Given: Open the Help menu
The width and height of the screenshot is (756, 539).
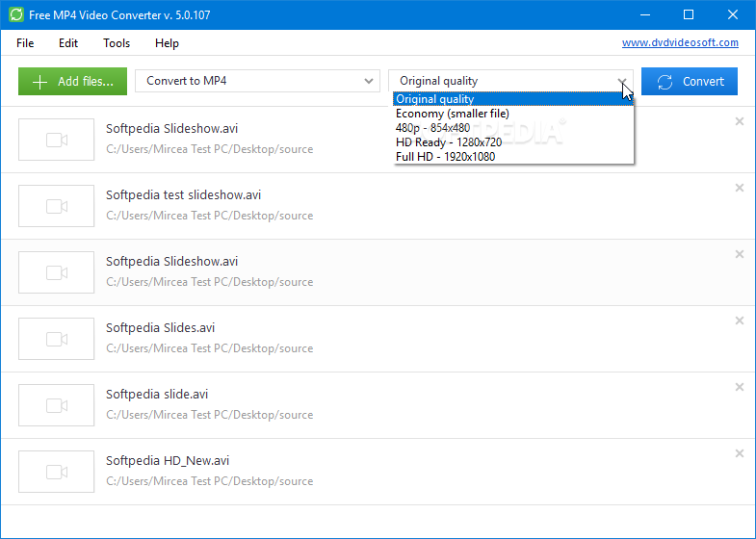Looking at the screenshot, I should click(x=167, y=43).
